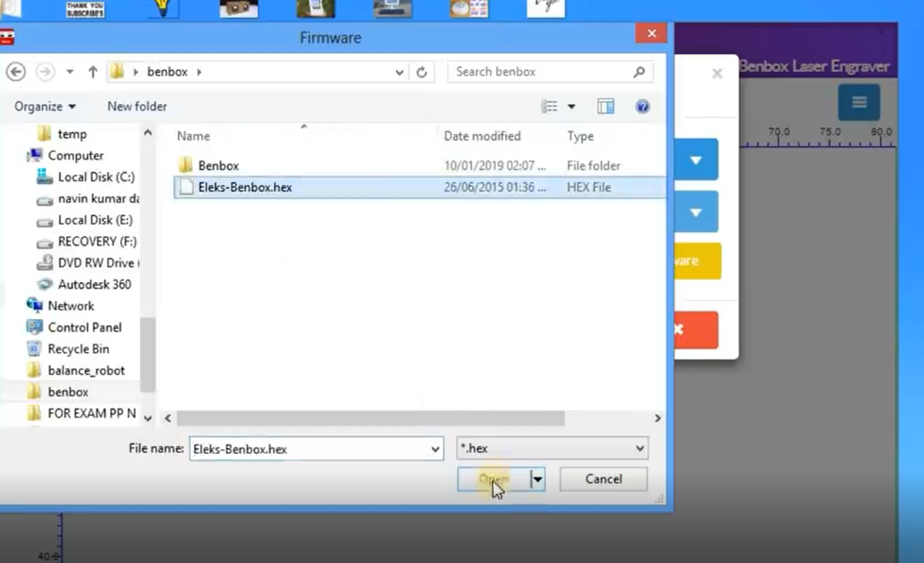Image resolution: width=924 pixels, height=563 pixels.
Task: Open recent locations dropdown arrow
Action: 70,72
